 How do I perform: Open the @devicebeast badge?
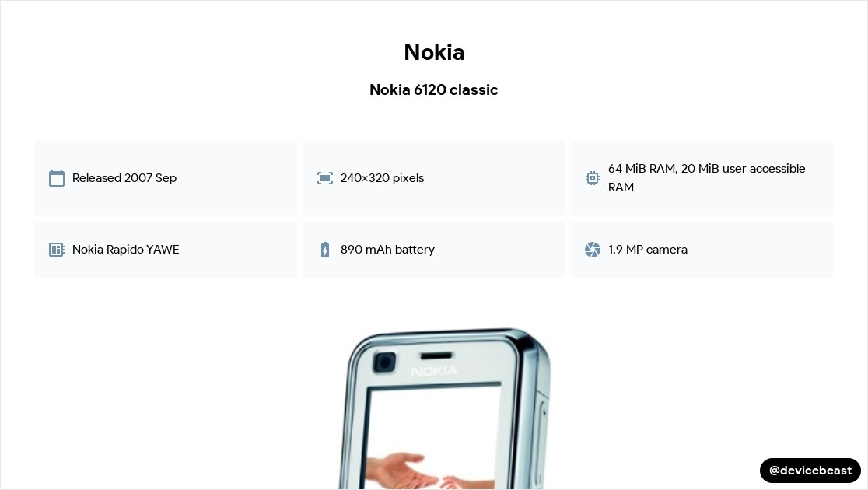pyautogui.click(x=810, y=470)
